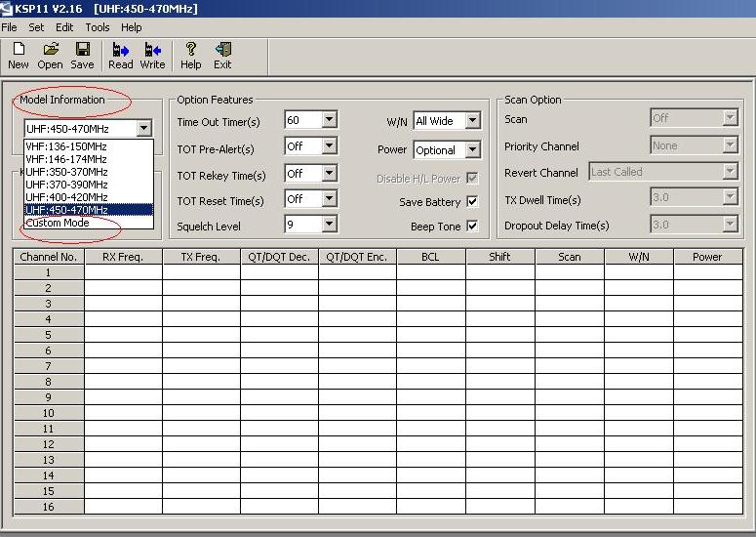
Task: Expand Power Optional dropdown
Action: coord(473,149)
